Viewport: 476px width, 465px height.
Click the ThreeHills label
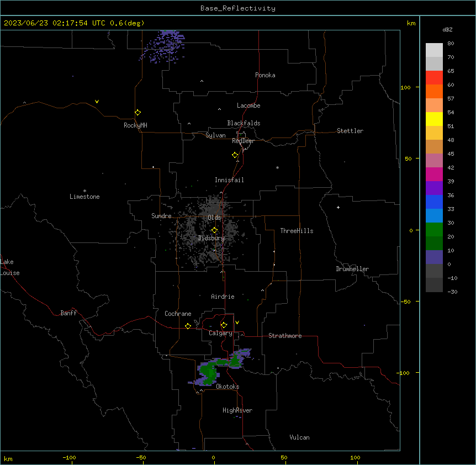(x=297, y=231)
